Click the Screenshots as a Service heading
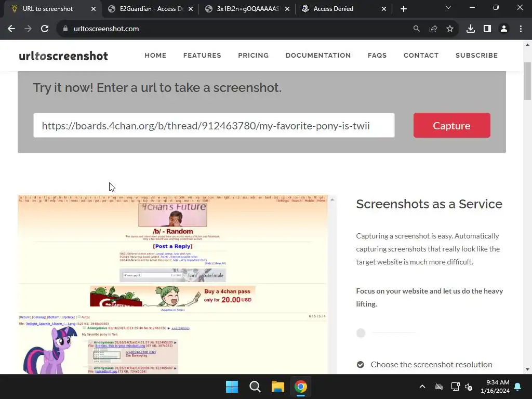 429,204
